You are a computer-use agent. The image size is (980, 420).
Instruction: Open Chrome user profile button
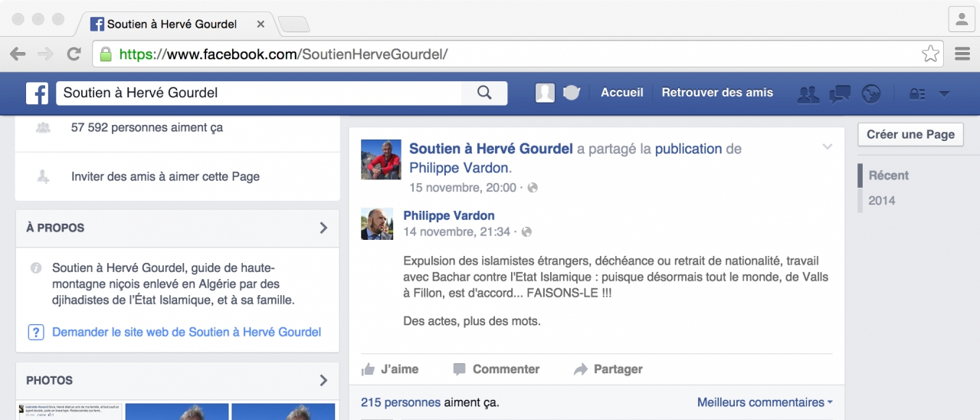coord(961,18)
